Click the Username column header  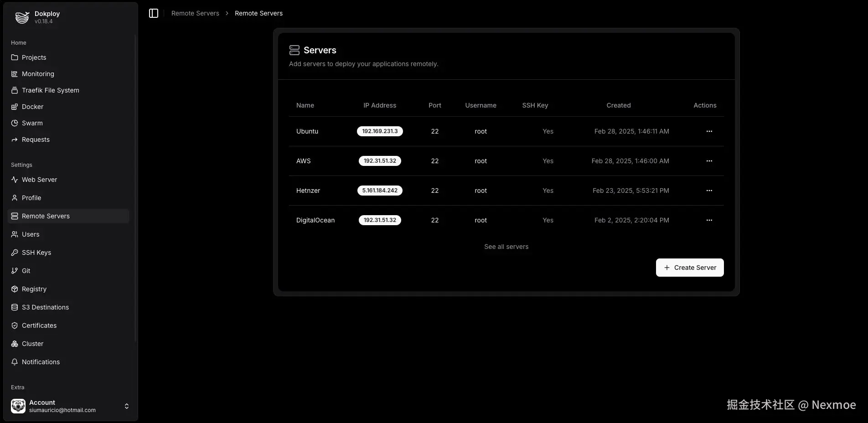481,105
